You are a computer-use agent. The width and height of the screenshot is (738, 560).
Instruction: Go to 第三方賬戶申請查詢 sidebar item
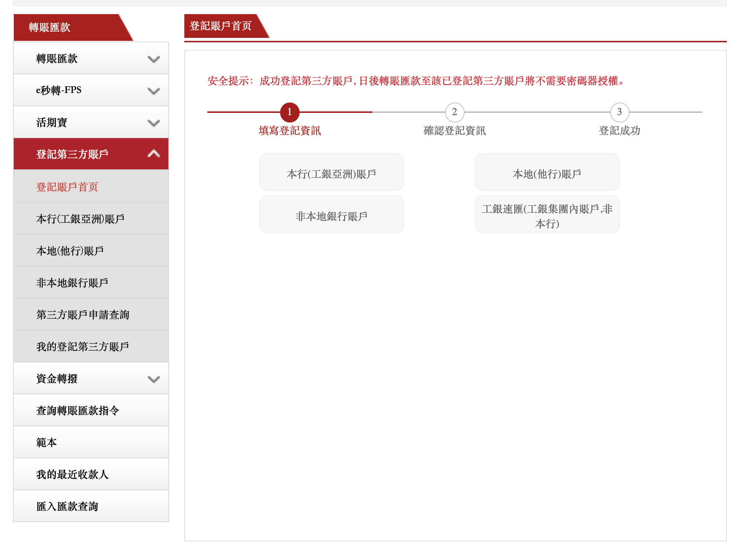[82, 315]
